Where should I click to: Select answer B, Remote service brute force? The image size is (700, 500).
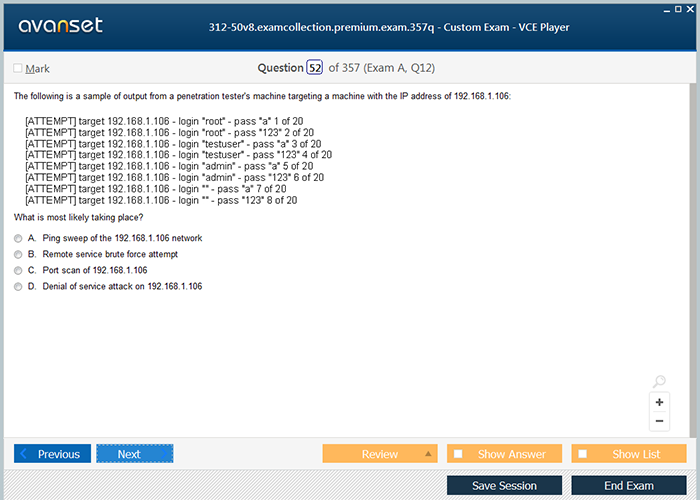click(18, 254)
